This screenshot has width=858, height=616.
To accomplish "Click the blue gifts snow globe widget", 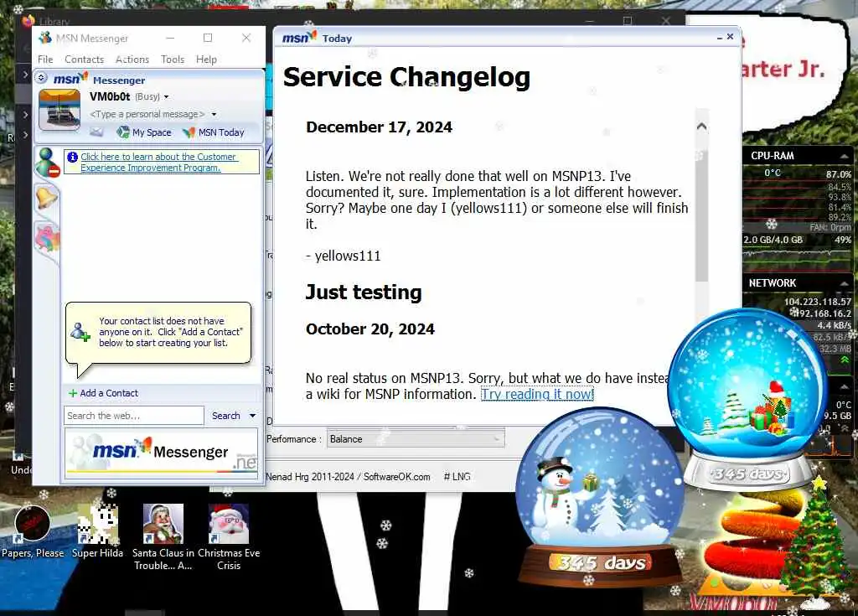I will click(x=748, y=399).
